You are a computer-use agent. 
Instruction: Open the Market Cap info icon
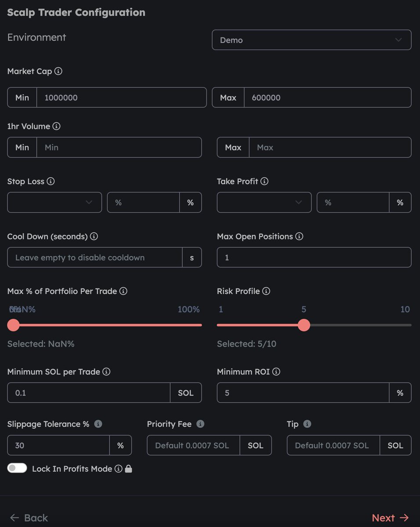[58, 71]
